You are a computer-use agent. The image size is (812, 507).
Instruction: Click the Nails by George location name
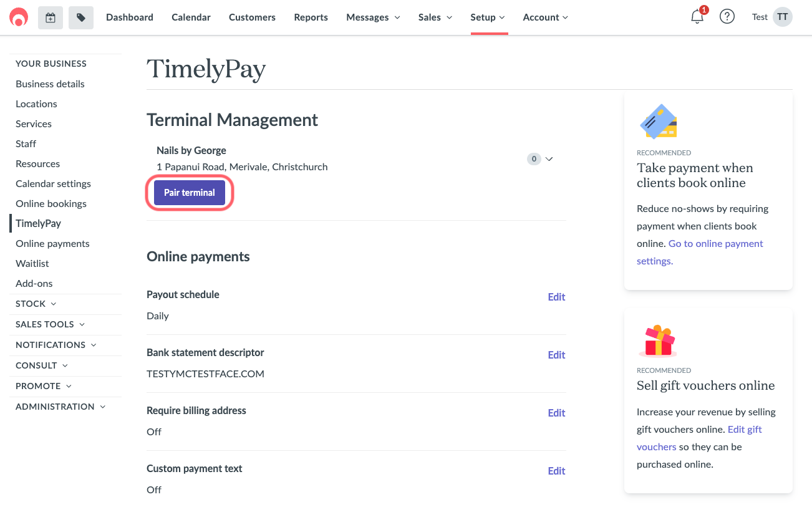coord(191,150)
